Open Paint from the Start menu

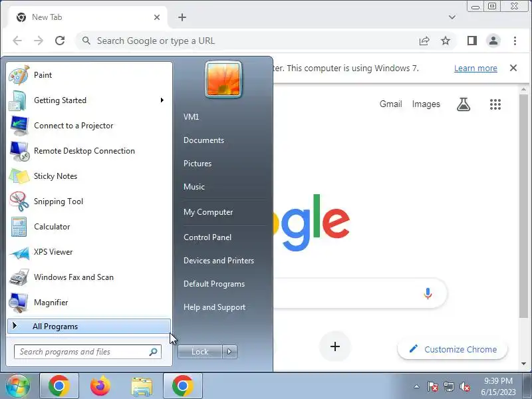click(x=89, y=75)
